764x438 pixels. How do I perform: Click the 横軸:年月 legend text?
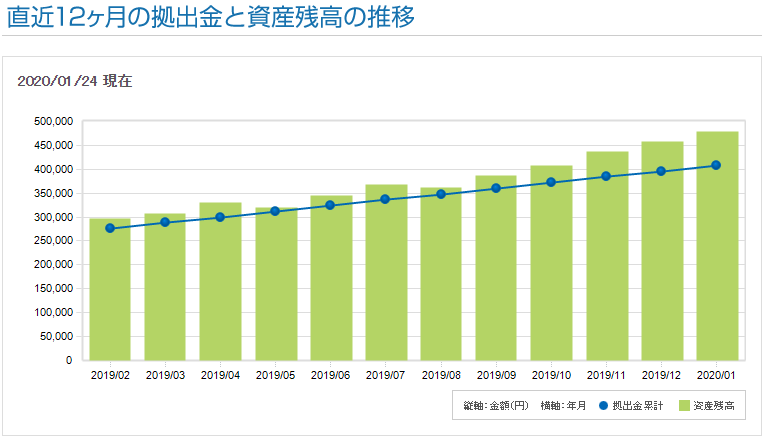[563, 405]
